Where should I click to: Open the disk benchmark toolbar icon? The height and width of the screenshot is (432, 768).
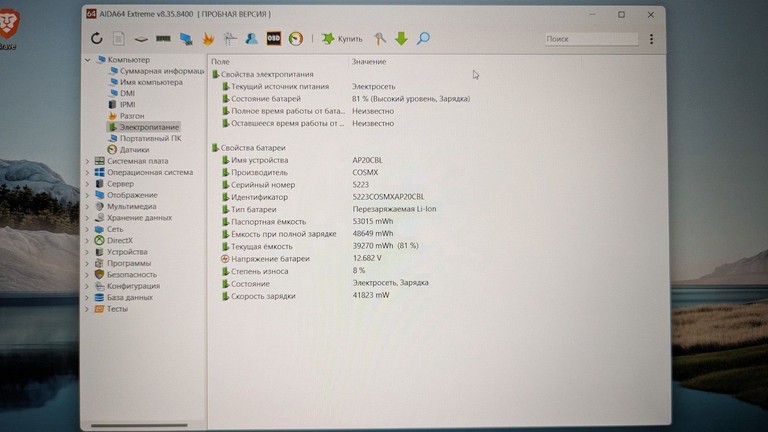click(x=141, y=39)
